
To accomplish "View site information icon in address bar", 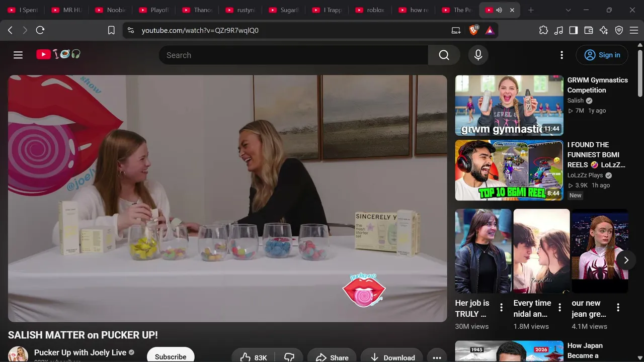I will pyautogui.click(x=131, y=30).
